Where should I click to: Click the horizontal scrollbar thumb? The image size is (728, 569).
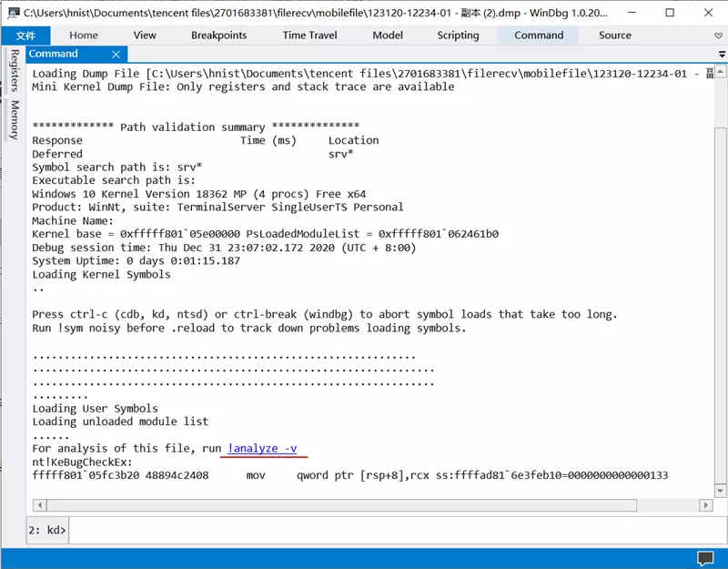(x=342, y=505)
